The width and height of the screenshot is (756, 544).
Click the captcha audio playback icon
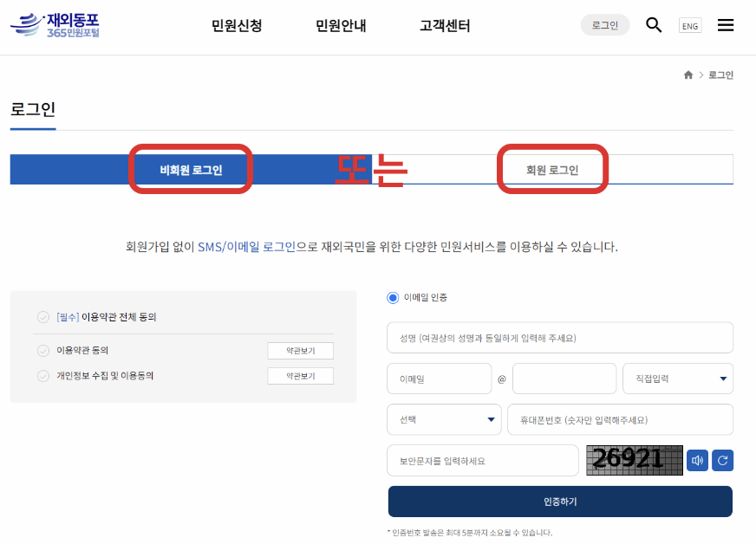pyautogui.click(x=696, y=460)
